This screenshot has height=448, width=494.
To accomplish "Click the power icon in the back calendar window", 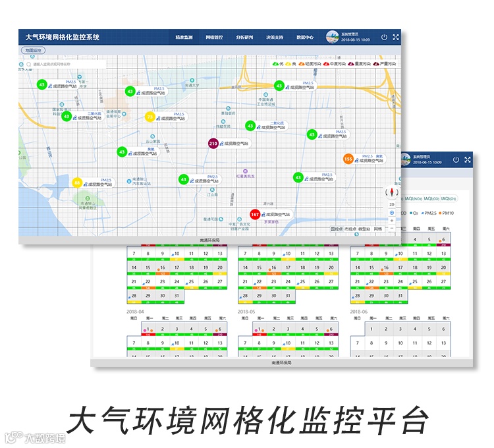I will (x=456, y=159).
